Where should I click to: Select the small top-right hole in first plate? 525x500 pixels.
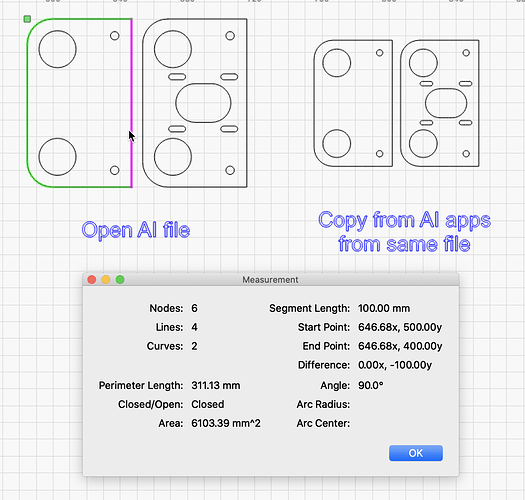click(115, 35)
